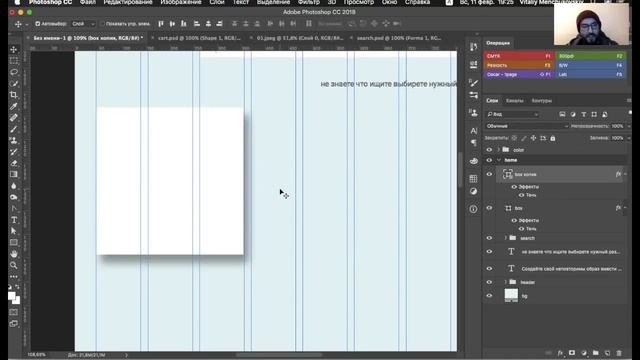This screenshot has height=360, width=640.
Task: Select the Eyedropper tool
Action: [13, 107]
